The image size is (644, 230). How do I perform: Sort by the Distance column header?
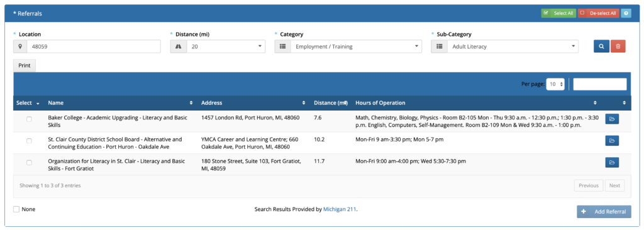click(x=331, y=102)
